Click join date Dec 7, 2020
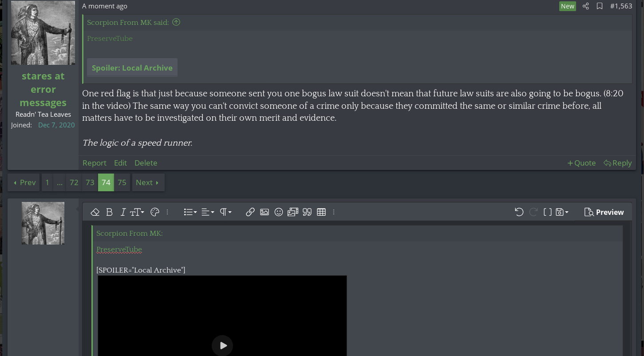 point(56,125)
